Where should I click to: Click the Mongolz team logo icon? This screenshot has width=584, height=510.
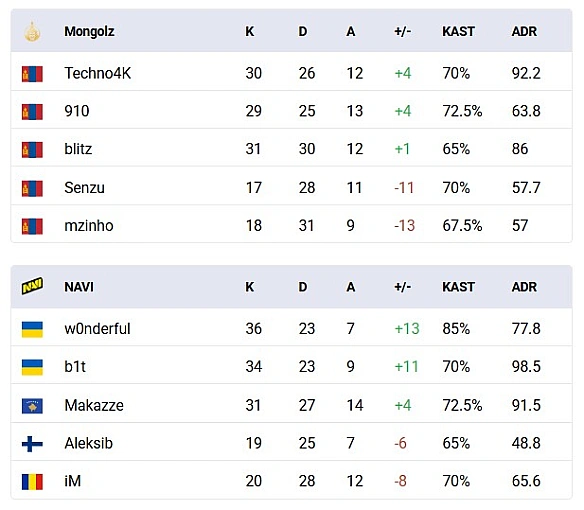coord(32,31)
